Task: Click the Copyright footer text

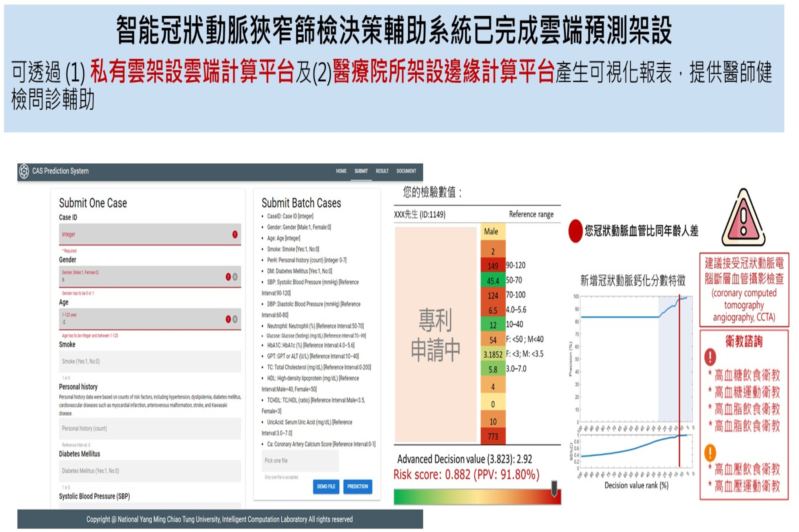Action: click(x=220, y=519)
